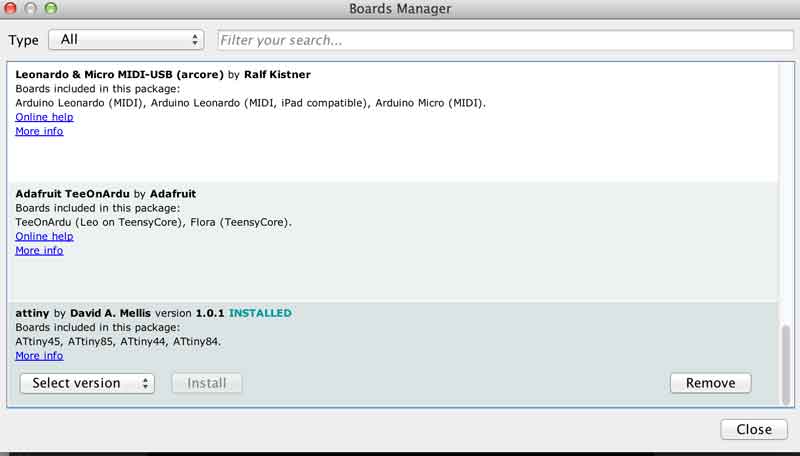
Task: Open Online help for Leonardo & Micro MIDI-USB
Action: [44, 117]
